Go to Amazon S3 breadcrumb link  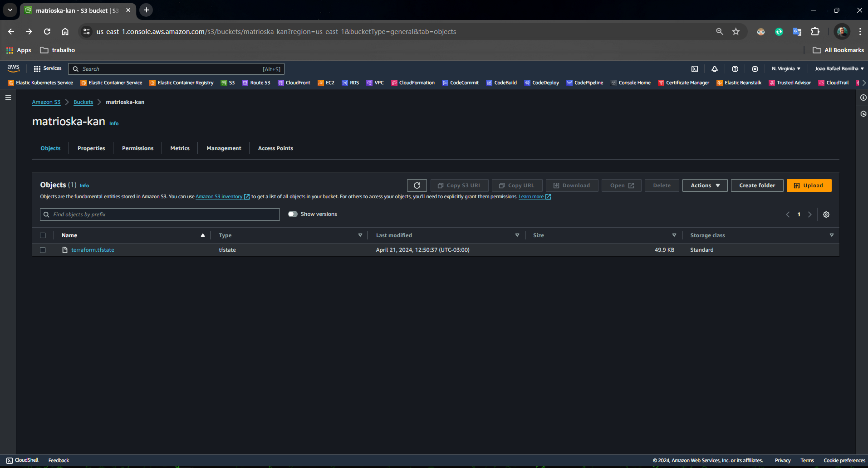(46, 102)
